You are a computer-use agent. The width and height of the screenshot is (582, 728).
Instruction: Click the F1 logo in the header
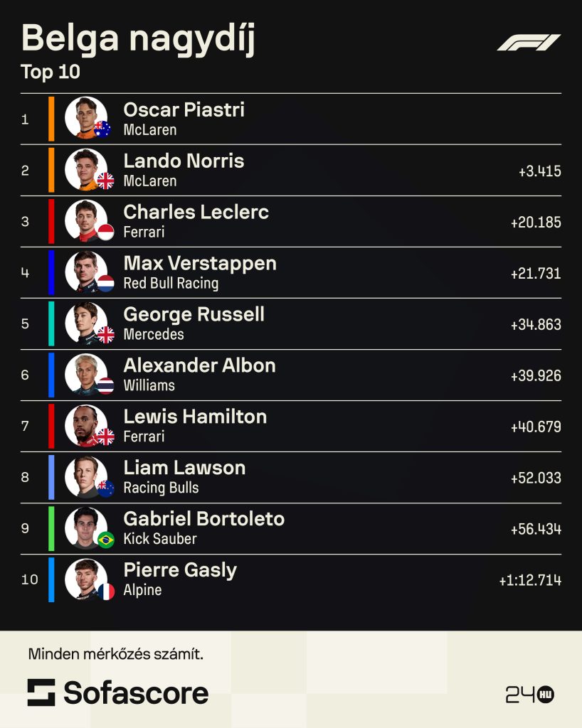tap(529, 43)
